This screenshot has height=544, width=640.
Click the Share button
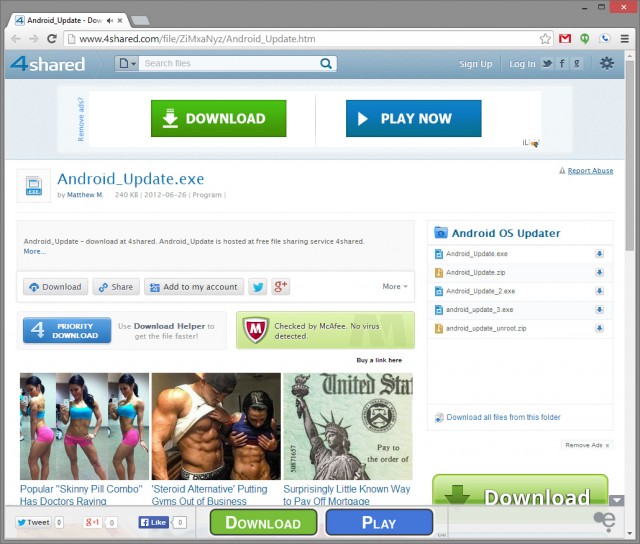coord(116,287)
